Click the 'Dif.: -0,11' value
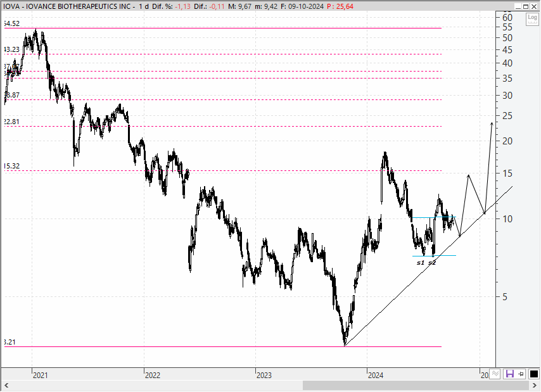The width and height of the screenshot is (541, 392). 209,6
